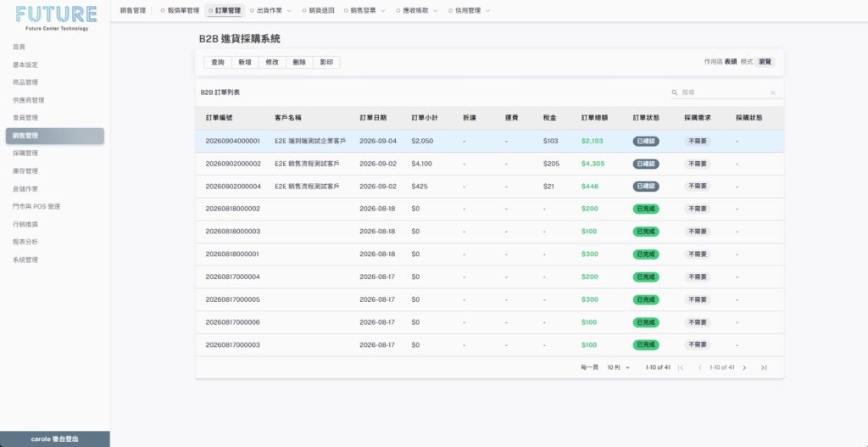Sort by the 訂單編號 column header
The height and width of the screenshot is (447, 868).
(220, 118)
